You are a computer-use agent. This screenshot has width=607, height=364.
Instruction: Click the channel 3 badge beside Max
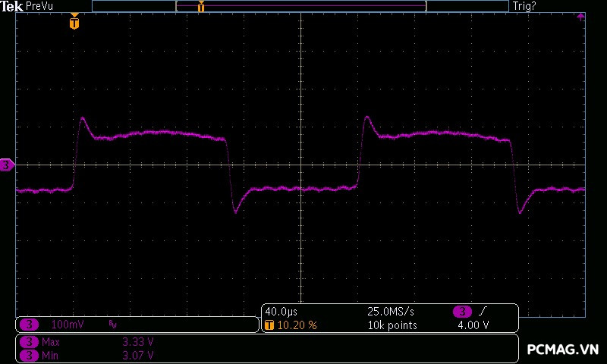point(29,343)
